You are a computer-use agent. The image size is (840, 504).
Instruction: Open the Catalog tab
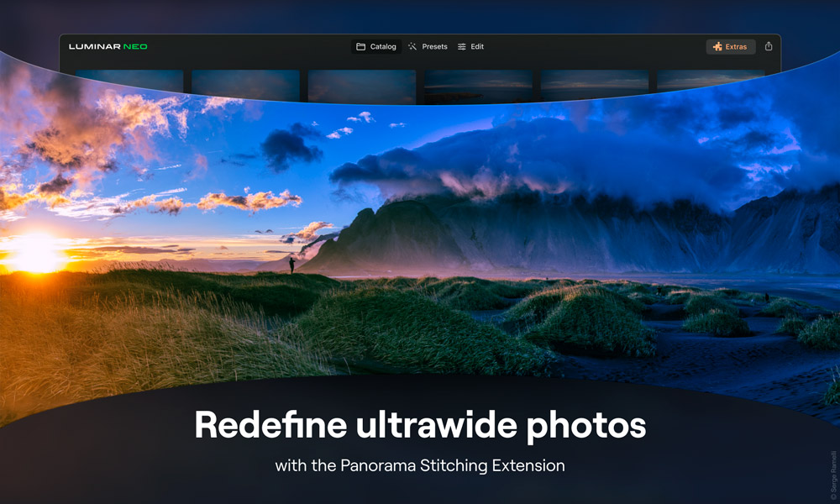point(376,46)
